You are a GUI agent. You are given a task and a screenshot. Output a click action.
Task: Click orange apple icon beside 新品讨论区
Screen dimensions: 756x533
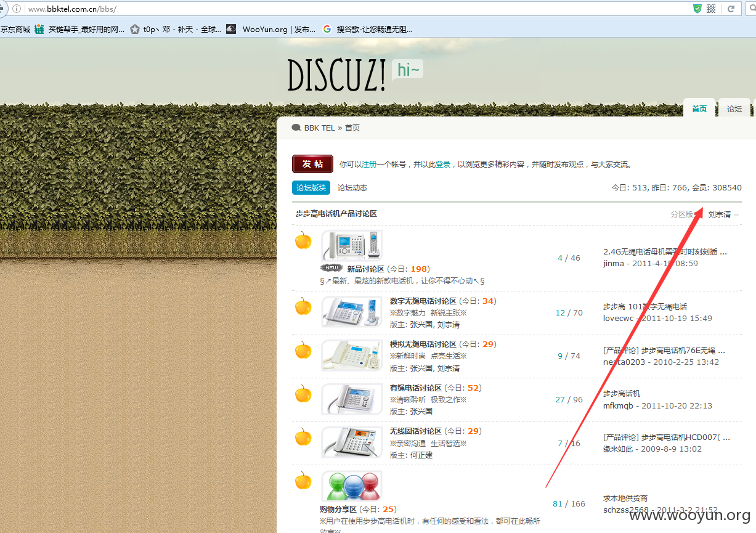tap(303, 240)
